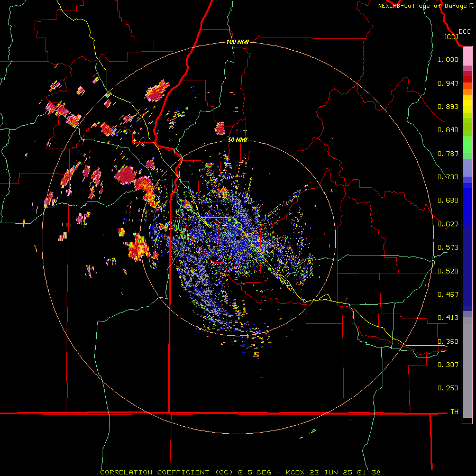Pick the orange color bar segment
The height and width of the screenshot is (476, 476).
(467, 91)
